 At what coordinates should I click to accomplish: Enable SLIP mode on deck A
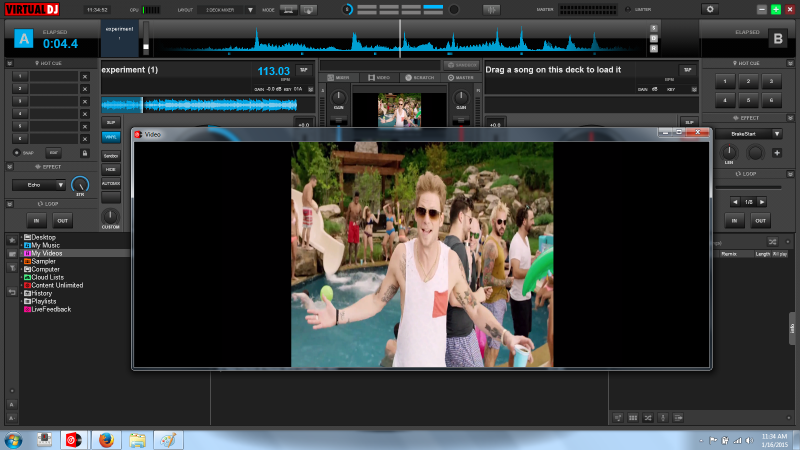tap(111, 122)
